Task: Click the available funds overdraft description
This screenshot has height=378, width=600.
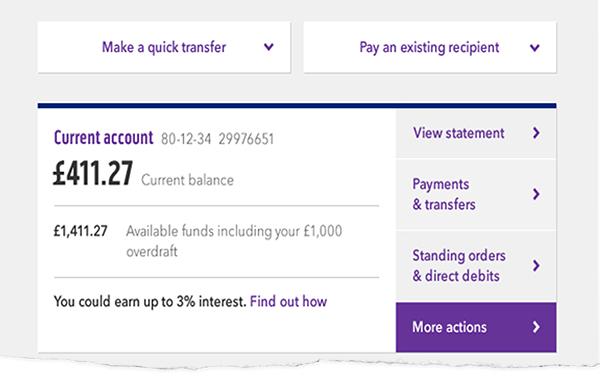Action: click(x=234, y=241)
